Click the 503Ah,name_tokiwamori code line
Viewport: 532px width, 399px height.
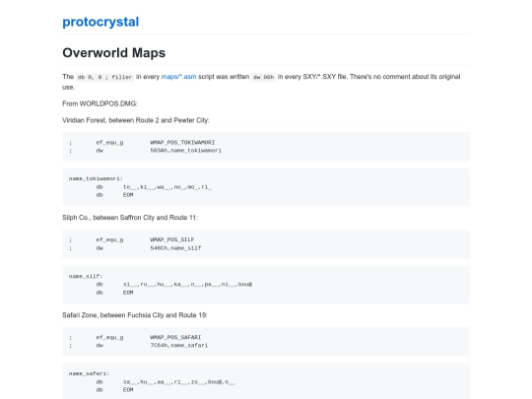pos(185,151)
